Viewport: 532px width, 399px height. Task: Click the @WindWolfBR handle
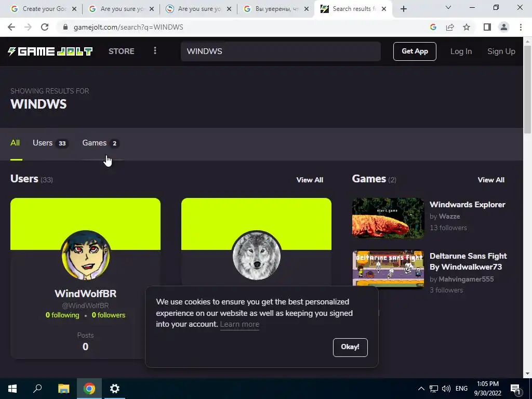point(86,305)
